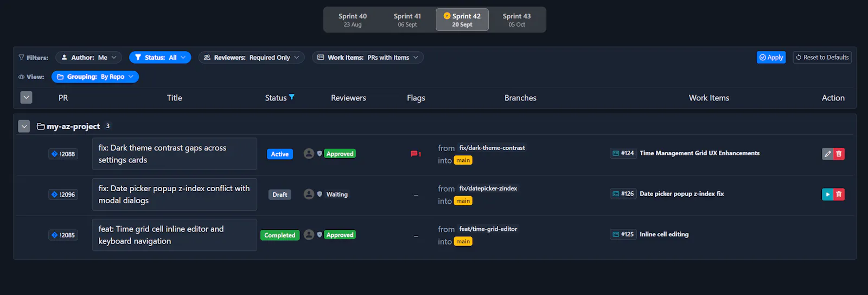Click the my-az-project folder icon

coord(41,126)
